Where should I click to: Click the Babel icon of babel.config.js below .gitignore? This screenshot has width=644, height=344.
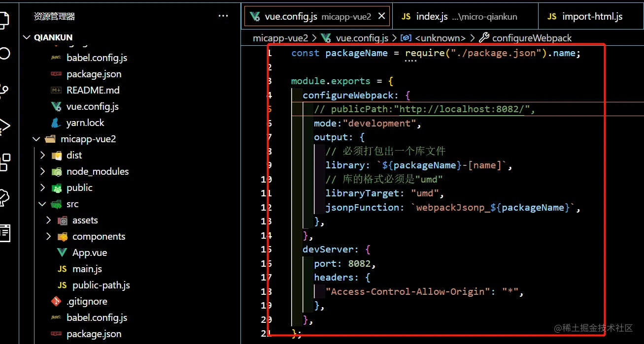click(56, 317)
